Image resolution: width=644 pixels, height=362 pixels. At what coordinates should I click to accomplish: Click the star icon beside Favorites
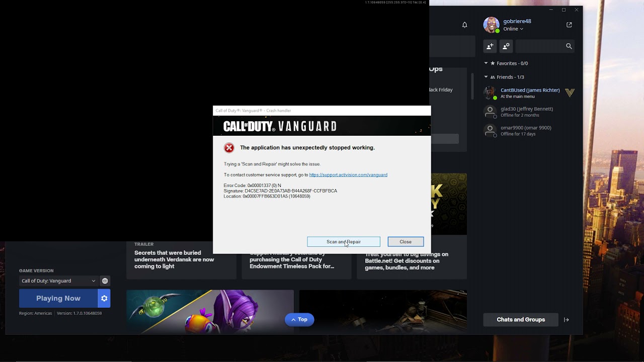coord(493,63)
